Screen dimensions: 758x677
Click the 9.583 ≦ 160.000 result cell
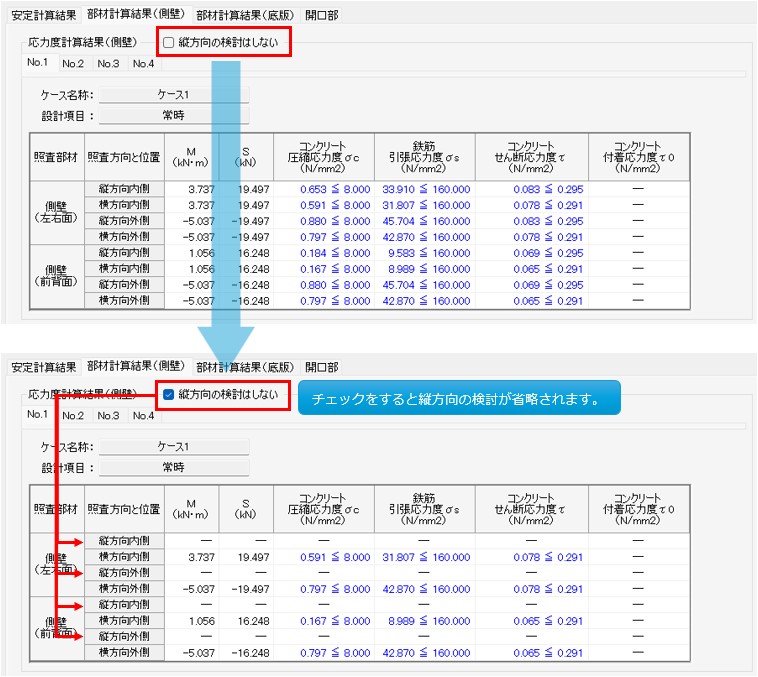(x=425, y=253)
